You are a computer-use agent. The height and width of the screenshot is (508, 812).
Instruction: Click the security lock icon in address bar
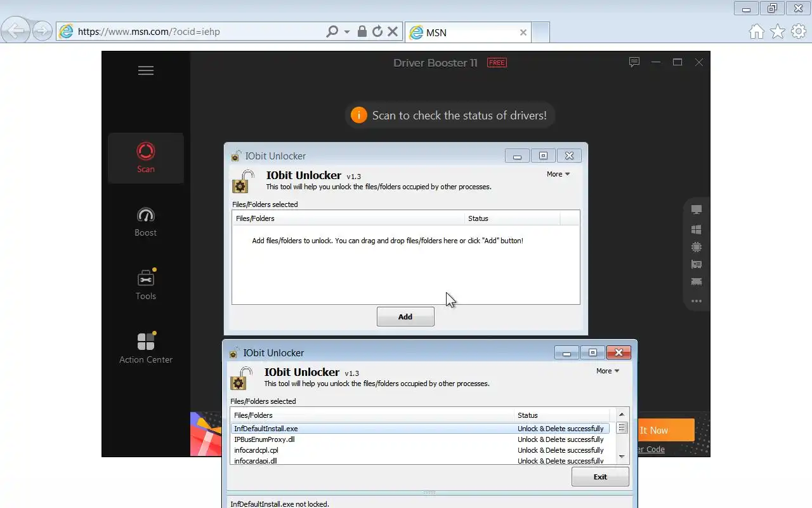362,31
